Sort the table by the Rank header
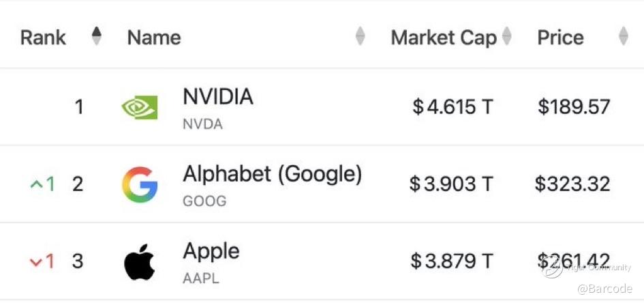This screenshot has width=644, height=303. pyautogui.click(x=43, y=37)
